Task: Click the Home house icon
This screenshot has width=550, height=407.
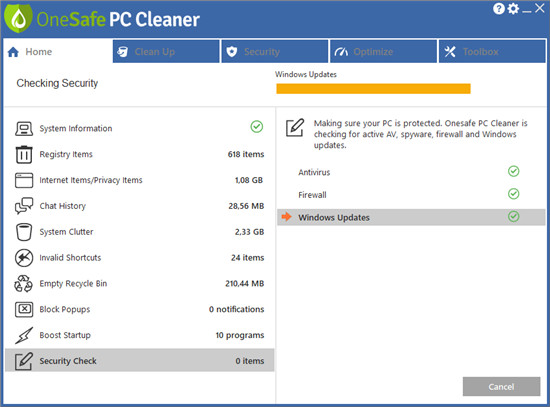Action: pyautogui.click(x=13, y=52)
